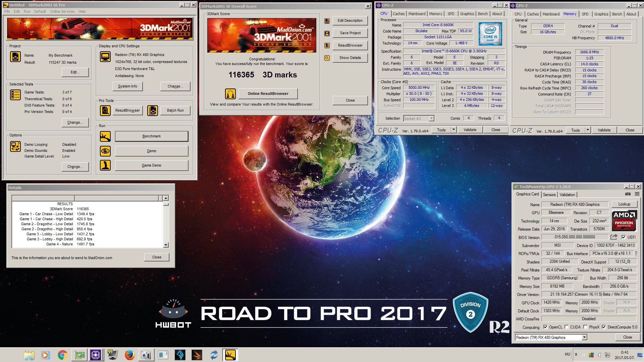Click the Show Details button

pos(350,58)
